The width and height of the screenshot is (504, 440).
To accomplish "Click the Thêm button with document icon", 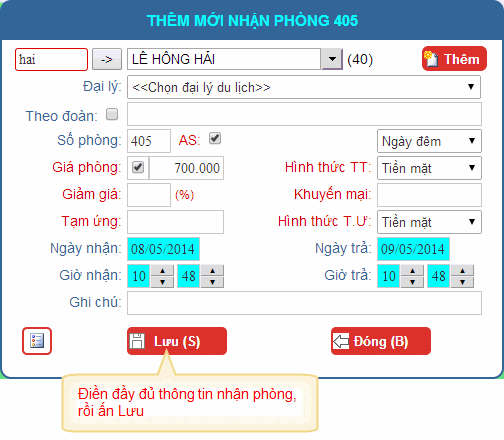I will click(x=454, y=59).
